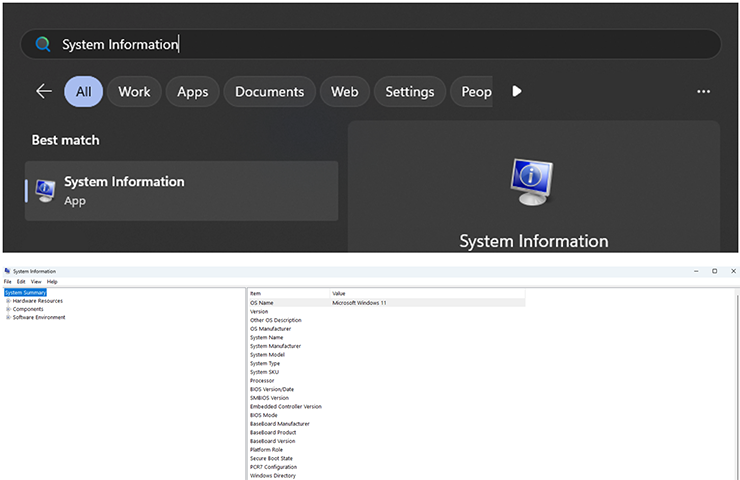Viewport: 740px width, 480px height.
Task: Close the System Information window
Action: tap(733, 271)
